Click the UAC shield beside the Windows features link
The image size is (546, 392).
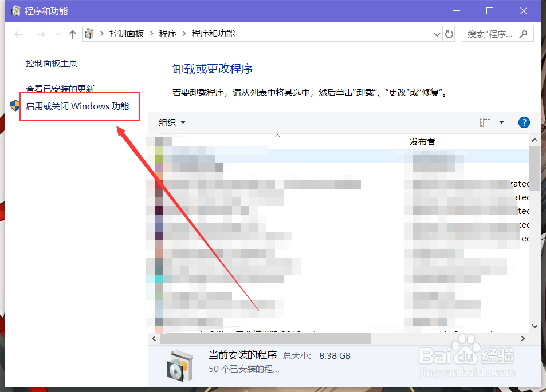point(14,106)
